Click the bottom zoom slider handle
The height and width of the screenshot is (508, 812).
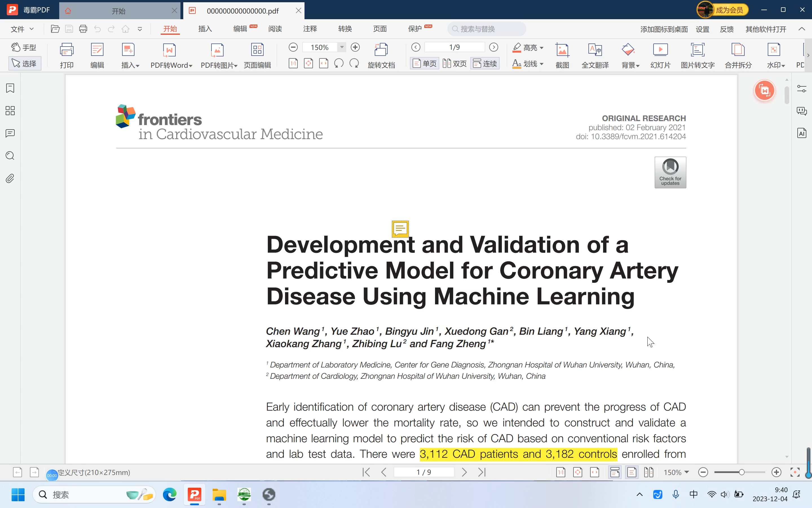click(x=742, y=472)
